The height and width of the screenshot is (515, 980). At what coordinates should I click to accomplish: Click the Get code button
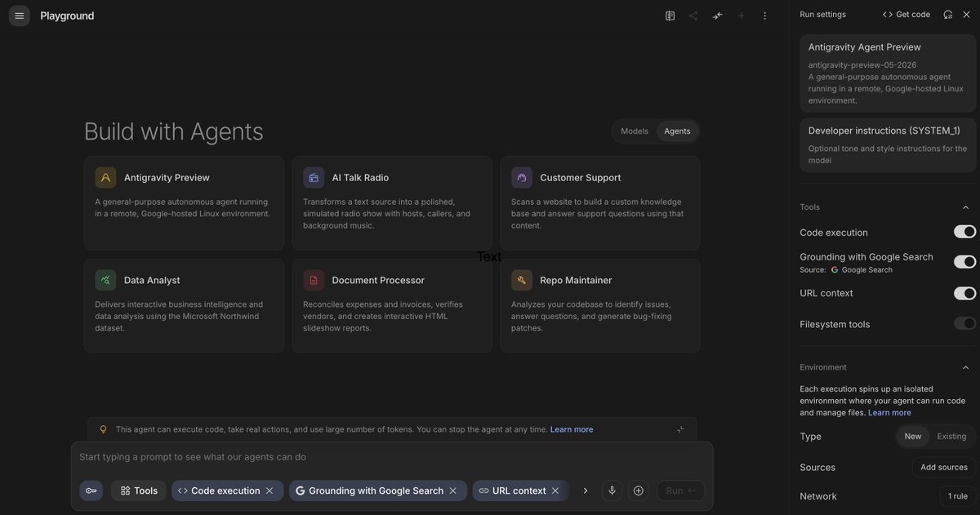[906, 15]
